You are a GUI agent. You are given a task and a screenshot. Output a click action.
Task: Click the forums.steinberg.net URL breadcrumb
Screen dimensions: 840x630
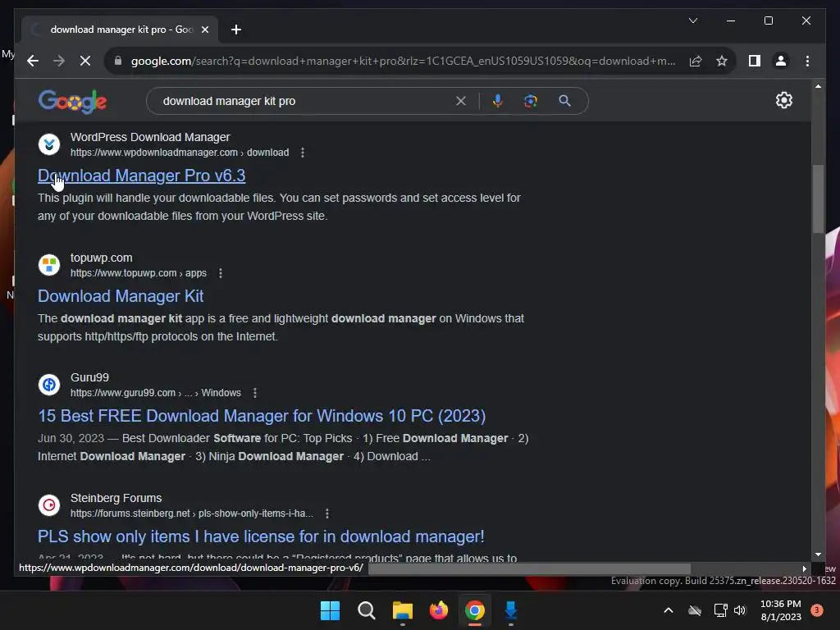[x=192, y=514]
